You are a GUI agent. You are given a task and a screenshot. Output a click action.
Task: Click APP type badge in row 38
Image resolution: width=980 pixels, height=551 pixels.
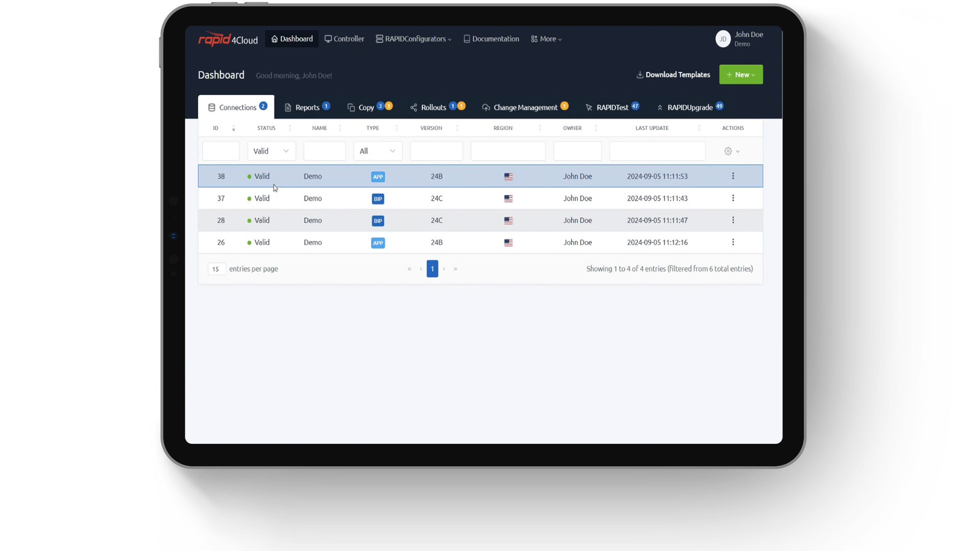pos(378,177)
